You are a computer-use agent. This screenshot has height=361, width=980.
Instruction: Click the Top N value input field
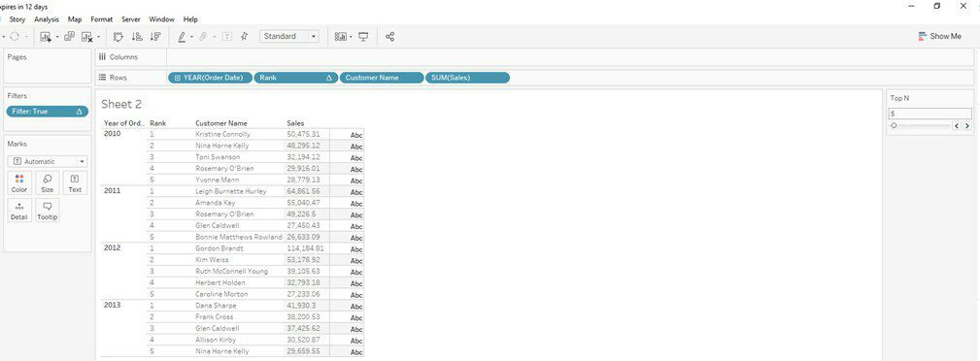click(930, 114)
